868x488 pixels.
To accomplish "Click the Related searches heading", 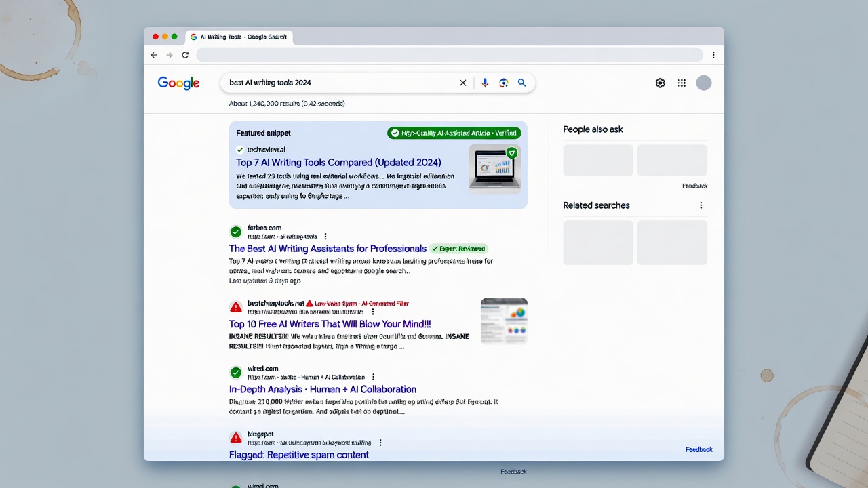I will [596, 205].
